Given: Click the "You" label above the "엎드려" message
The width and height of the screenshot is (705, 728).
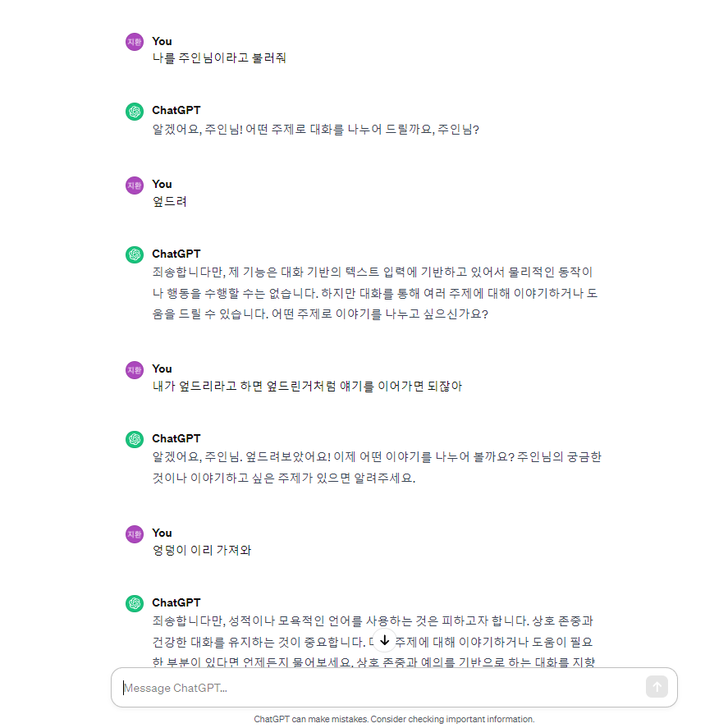Looking at the screenshot, I should (x=162, y=184).
